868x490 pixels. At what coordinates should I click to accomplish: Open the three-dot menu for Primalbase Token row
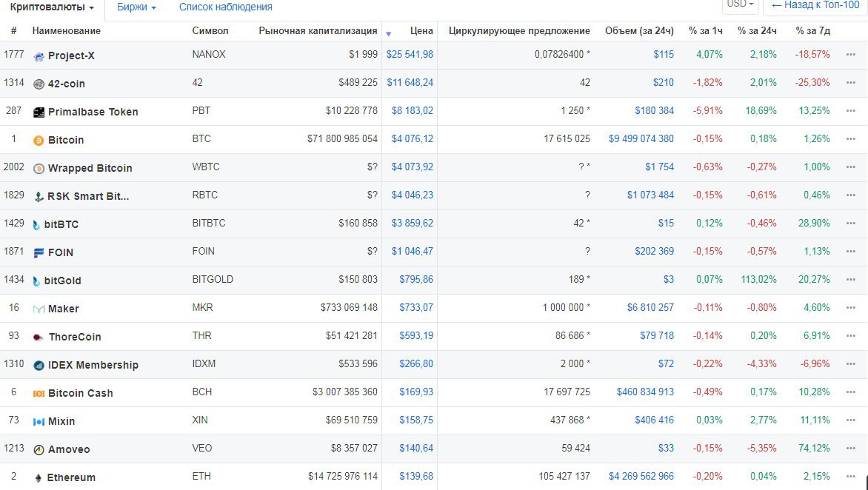point(851,110)
